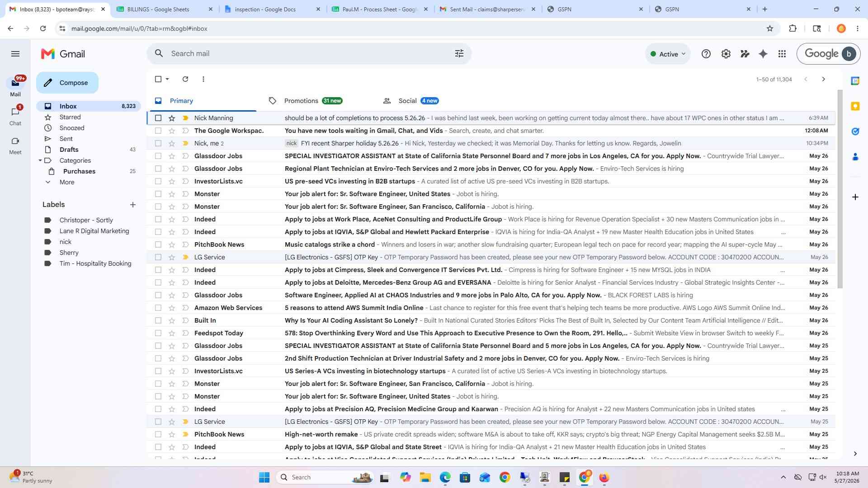Toggle the main menu hamburger

[15, 54]
